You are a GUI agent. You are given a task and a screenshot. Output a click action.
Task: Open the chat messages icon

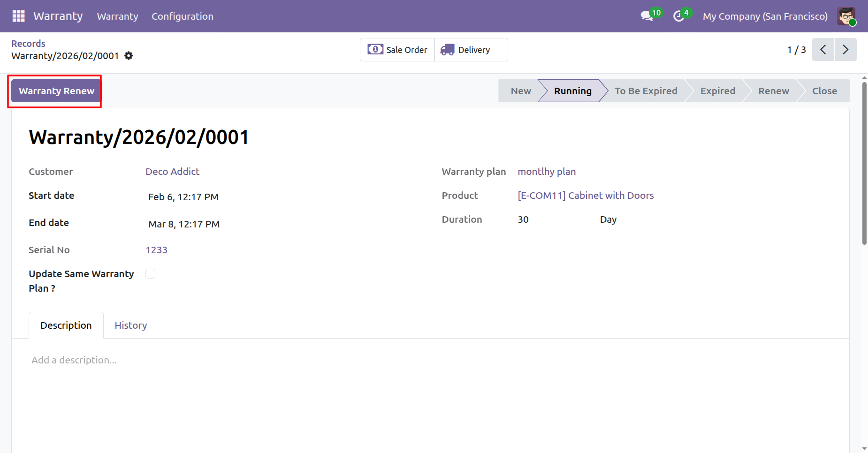click(647, 16)
